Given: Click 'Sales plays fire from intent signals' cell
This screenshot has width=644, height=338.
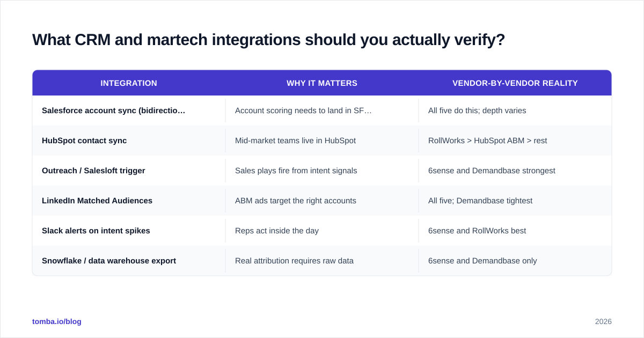Looking at the screenshot, I should pyautogui.click(x=322, y=171).
